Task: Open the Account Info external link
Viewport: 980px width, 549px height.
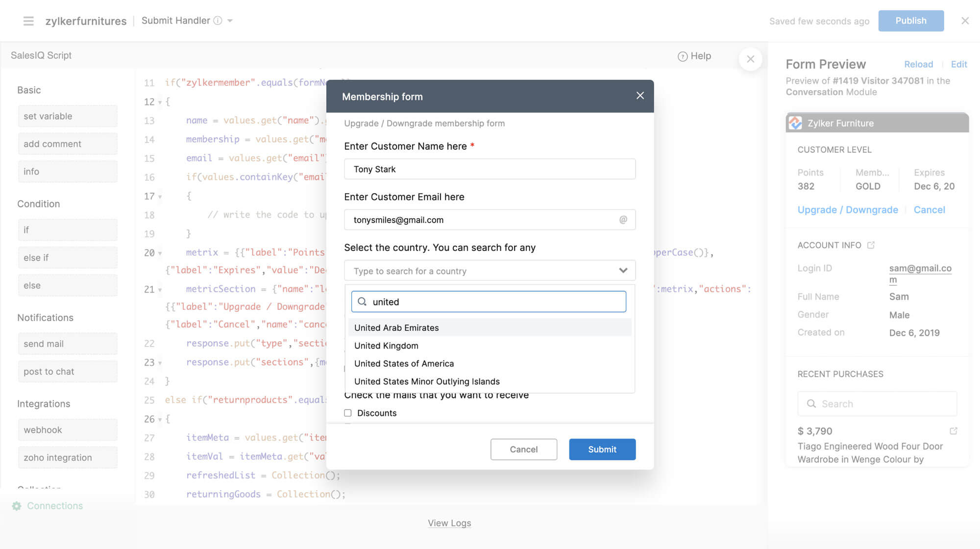Action: pyautogui.click(x=871, y=245)
